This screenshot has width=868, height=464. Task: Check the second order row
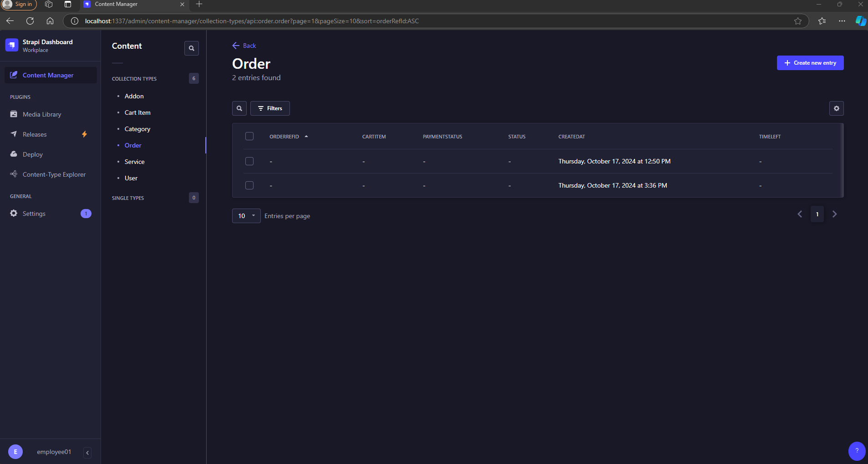pos(249,185)
